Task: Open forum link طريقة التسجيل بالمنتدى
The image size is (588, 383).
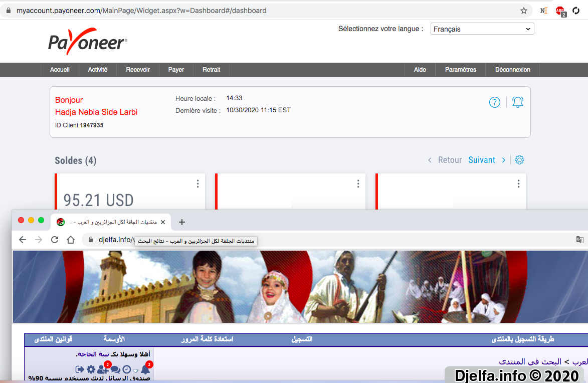Action: click(523, 339)
